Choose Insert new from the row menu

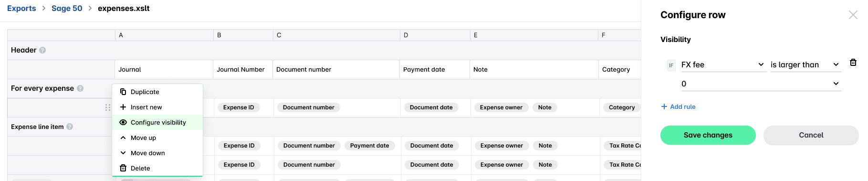pyautogui.click(x=157, y=107)
